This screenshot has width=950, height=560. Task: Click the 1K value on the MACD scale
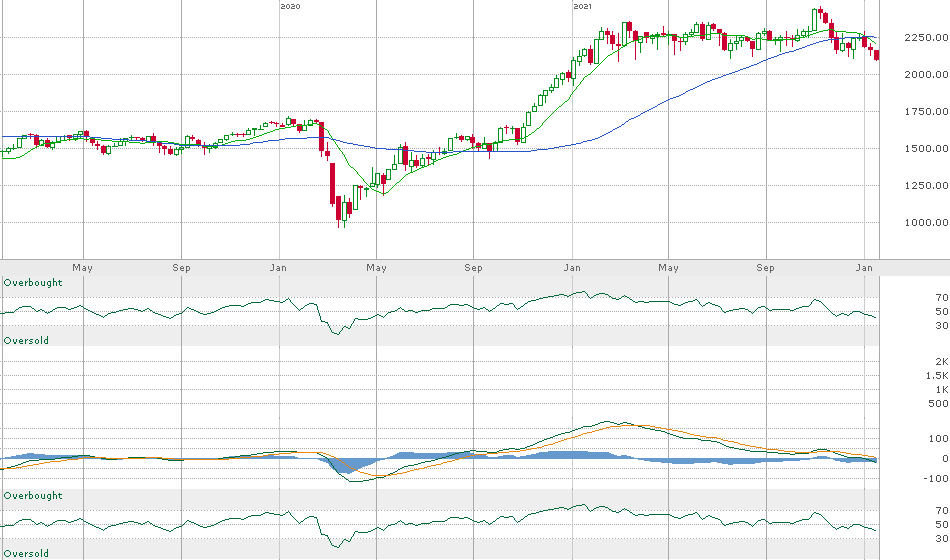(x=942, y=390)
